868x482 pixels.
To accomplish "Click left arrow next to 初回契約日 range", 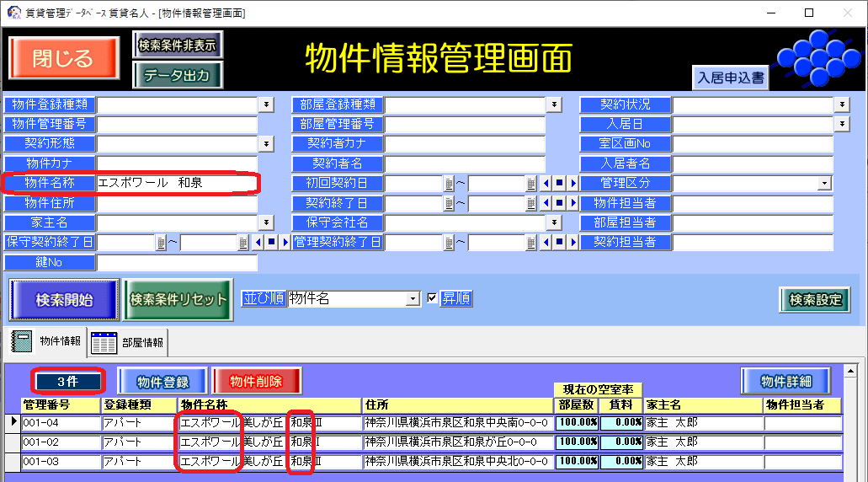I will pos(546,184).
